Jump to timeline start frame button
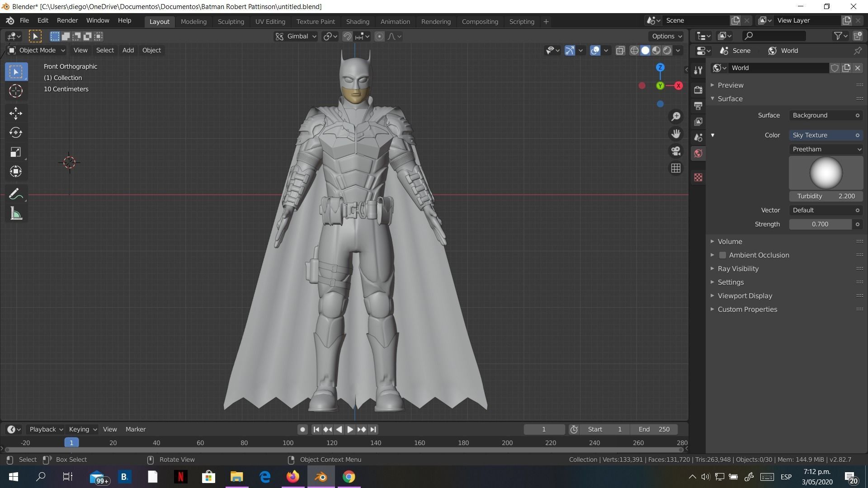 [316, 429]
